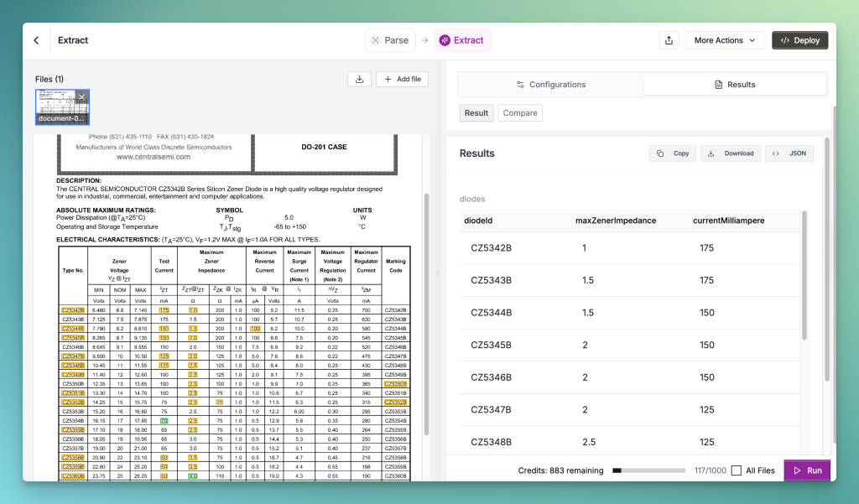Click the share/export icon in header
The height and width of the screenshot is (504, 859).
(669, 40)
